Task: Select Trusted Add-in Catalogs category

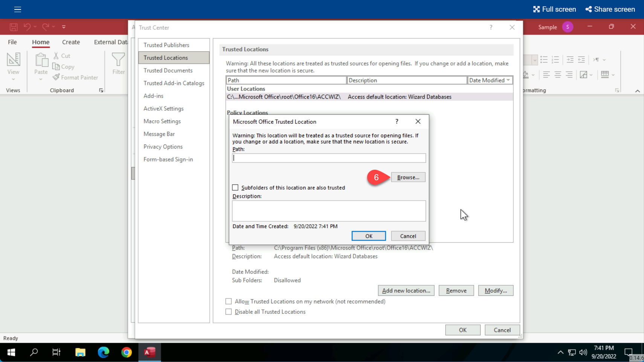Action: [x=174, y=83]
